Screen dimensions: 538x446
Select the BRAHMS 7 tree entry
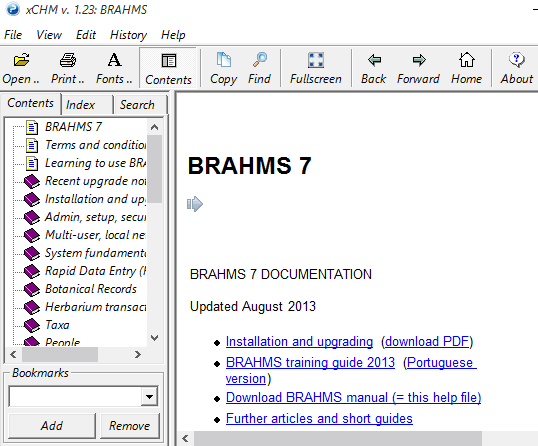coord(73,127)
